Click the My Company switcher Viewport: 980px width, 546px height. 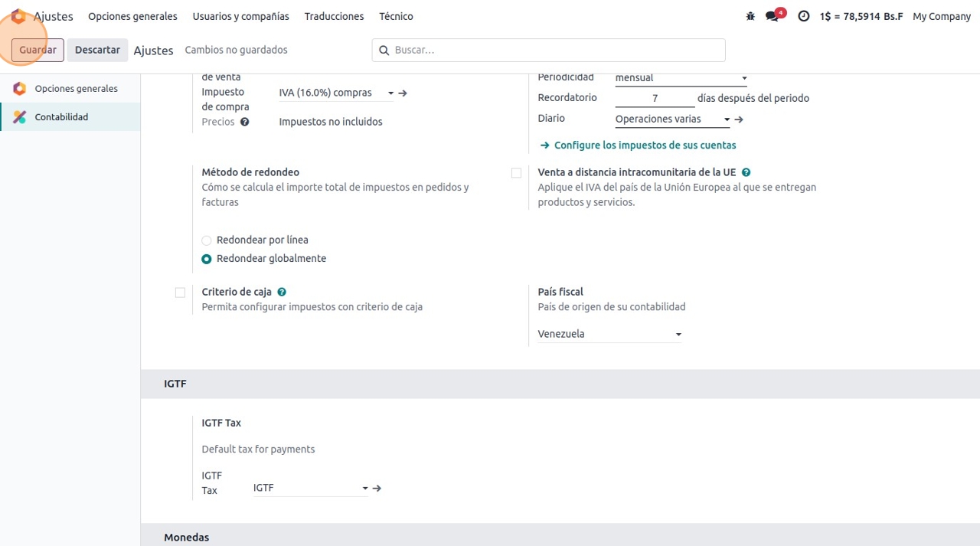[942, 16]
